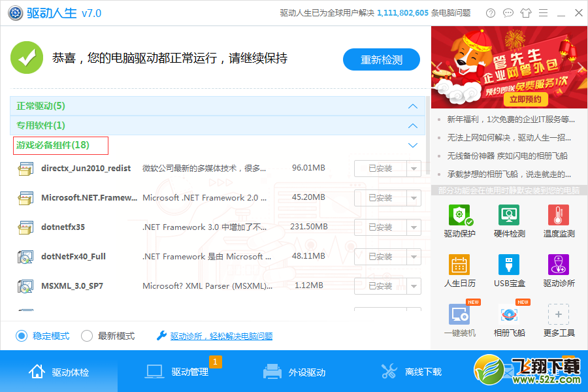
Task: Go to next banner slide arrow
Action: tap(580, 67)
